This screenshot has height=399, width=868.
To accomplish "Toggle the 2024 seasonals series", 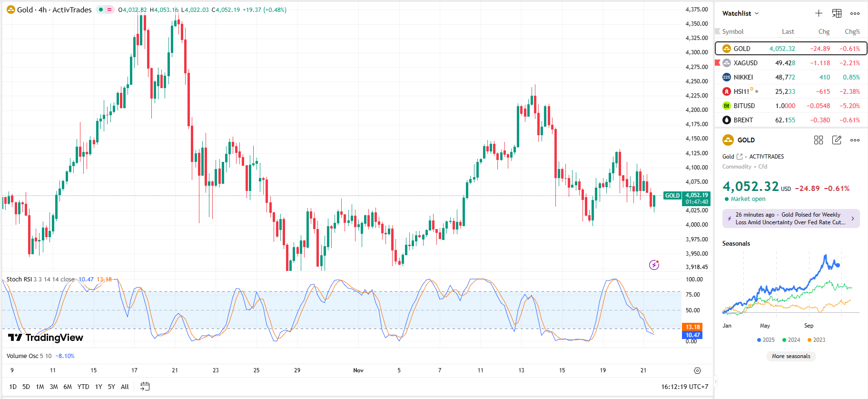I will click(x=791, y=340).
